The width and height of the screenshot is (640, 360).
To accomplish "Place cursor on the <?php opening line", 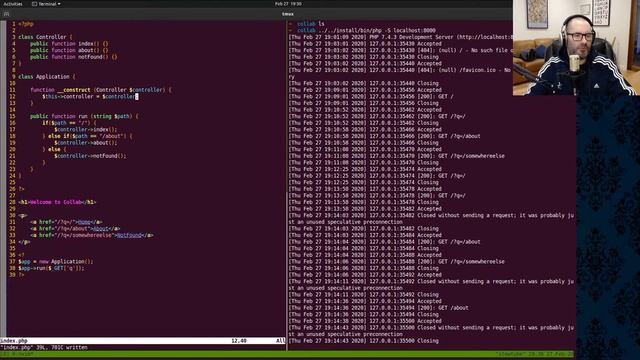I will [x=26, y=24].
